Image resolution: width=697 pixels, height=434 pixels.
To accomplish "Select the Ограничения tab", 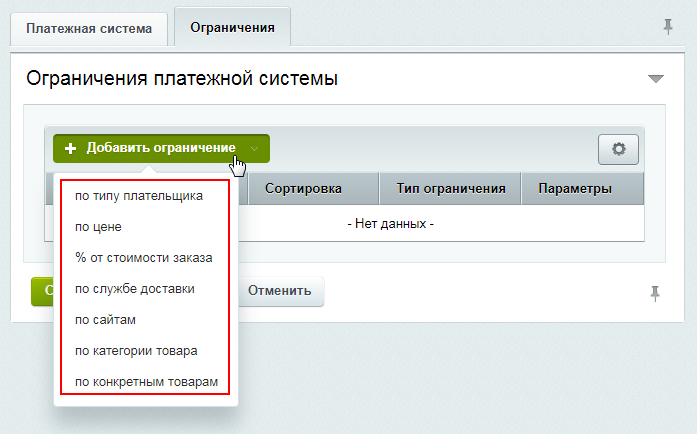I will (232, 27).
